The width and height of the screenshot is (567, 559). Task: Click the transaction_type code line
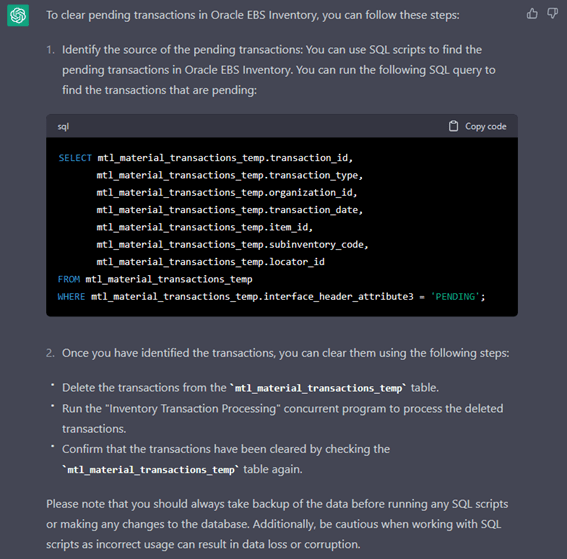(x=229, y=175)
